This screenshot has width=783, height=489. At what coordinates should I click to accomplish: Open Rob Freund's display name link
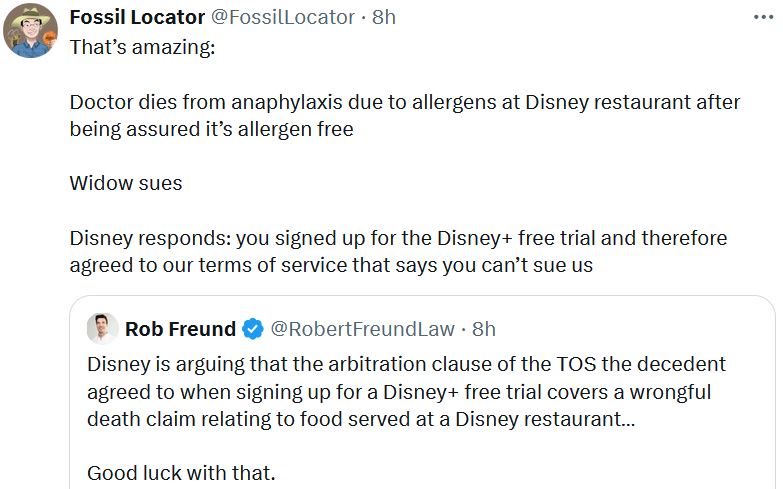point(180,329)
